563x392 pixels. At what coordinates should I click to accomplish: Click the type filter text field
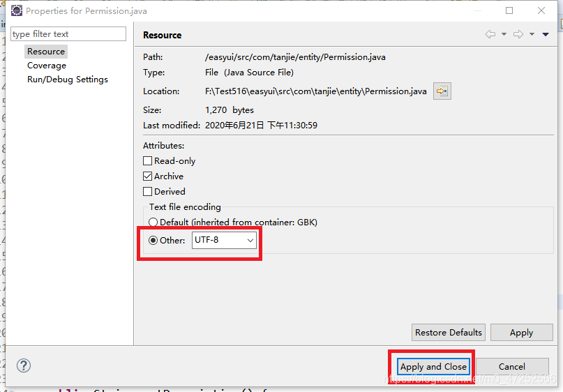coord(68,33)
